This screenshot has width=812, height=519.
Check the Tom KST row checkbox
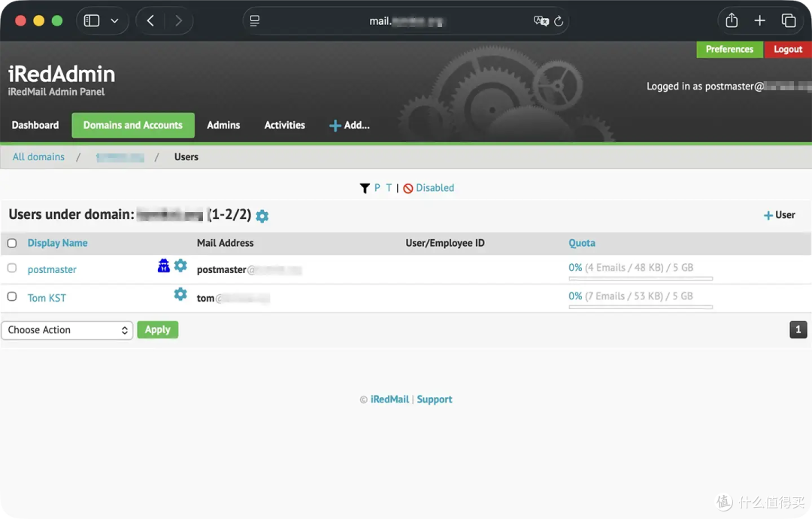[x=12, y=296]
